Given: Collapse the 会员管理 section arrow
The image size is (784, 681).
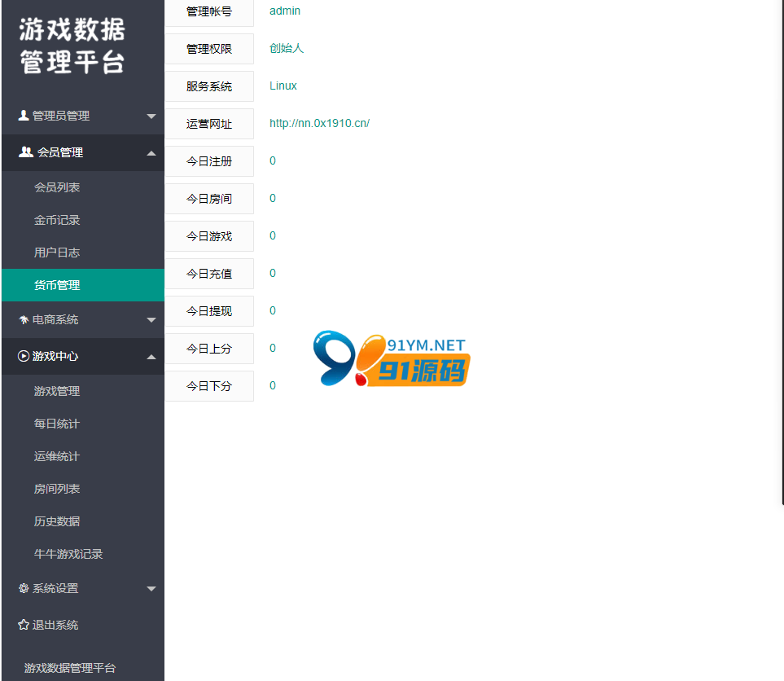Looking at the screenshot, I should click(151, 153).
